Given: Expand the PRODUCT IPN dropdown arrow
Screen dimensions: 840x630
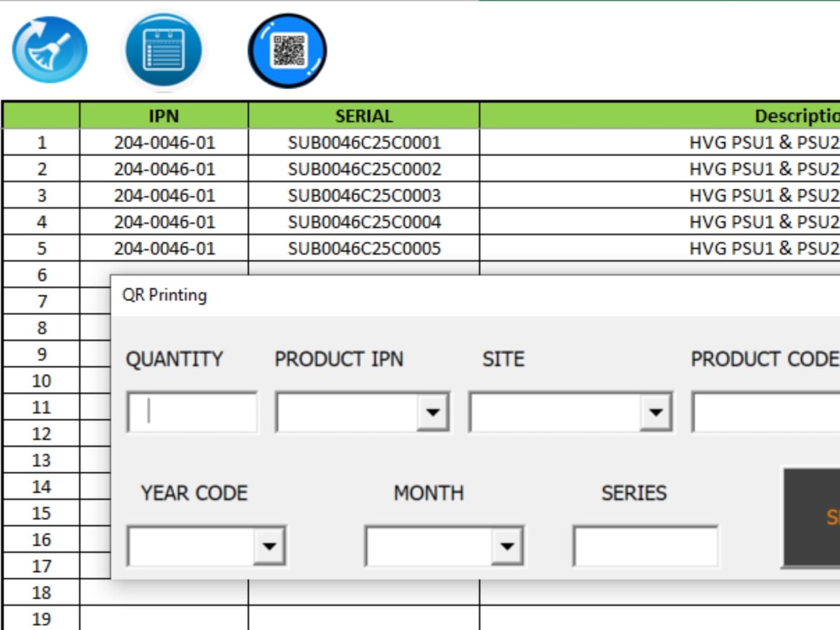Looking at the screenshot, I should [433, 412].
